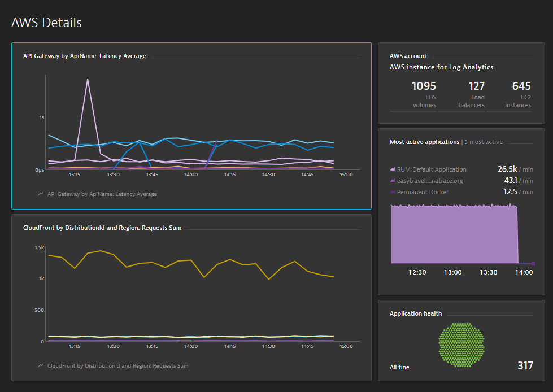Open the RUM Default Application link
The height and width of the screenshot is (392, 553).
432,169
